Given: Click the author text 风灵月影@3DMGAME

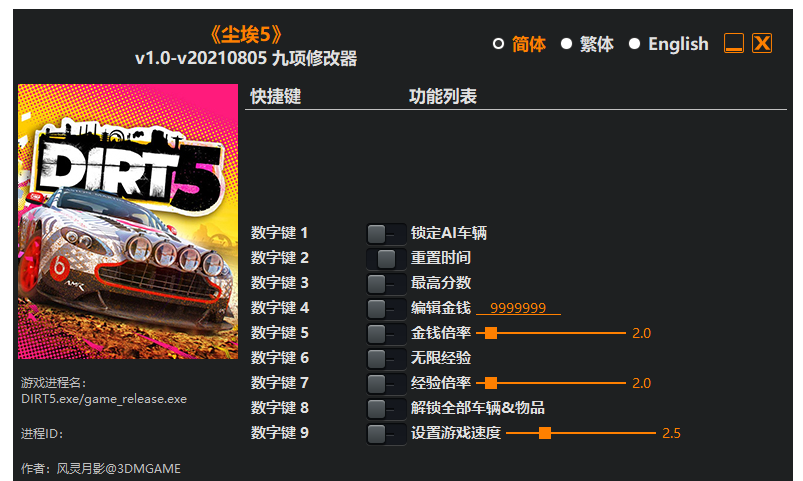Looking at the screenshot, I should coord(118,469).
